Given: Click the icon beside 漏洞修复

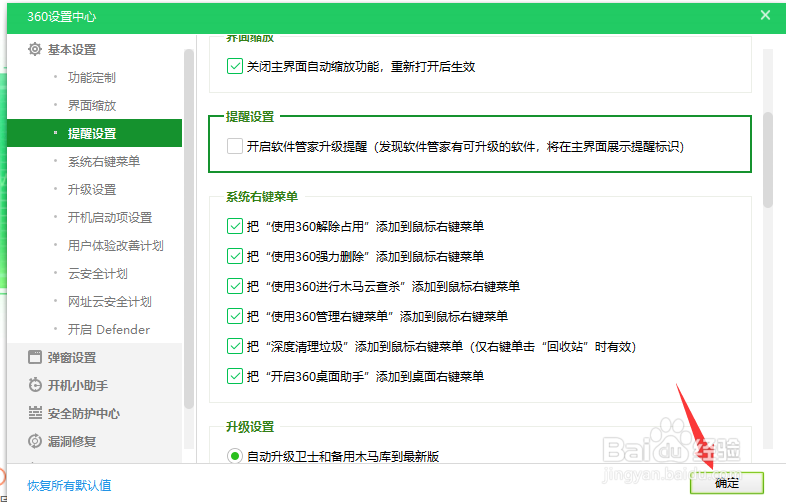Looking at the screenshot, I should [x=35, y=441].
